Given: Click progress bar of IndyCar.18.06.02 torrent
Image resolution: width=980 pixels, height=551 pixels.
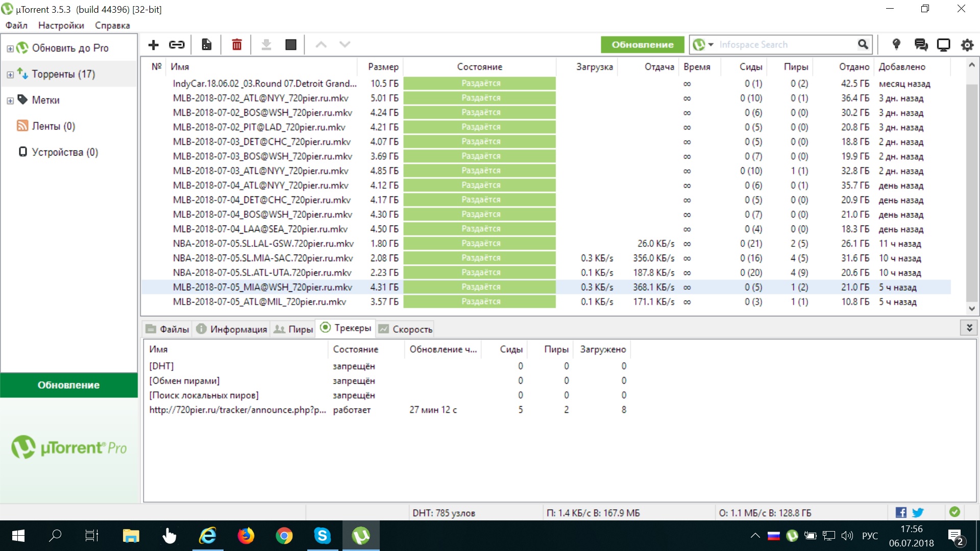Looking at the screenshot, I should 480,83.
